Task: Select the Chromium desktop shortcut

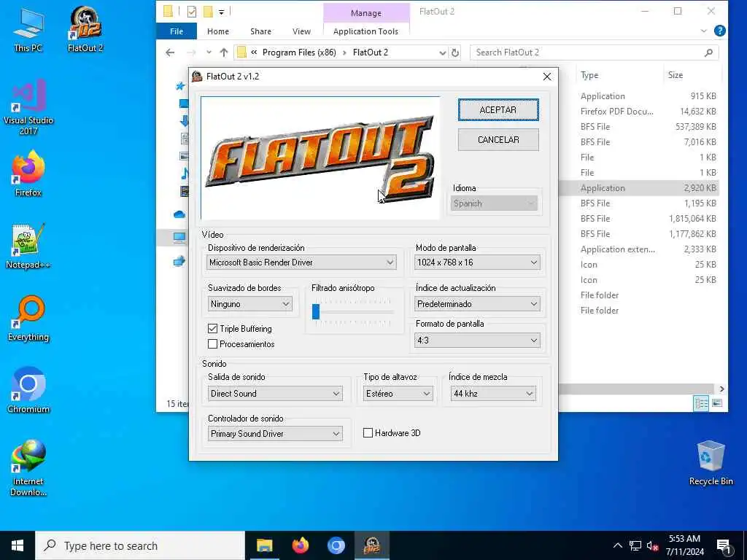Action: point(28,391)
